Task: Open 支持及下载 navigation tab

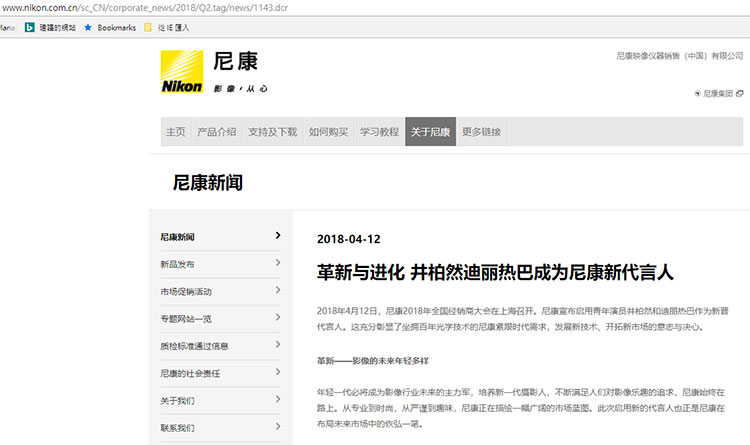Action: click(273, 132)
